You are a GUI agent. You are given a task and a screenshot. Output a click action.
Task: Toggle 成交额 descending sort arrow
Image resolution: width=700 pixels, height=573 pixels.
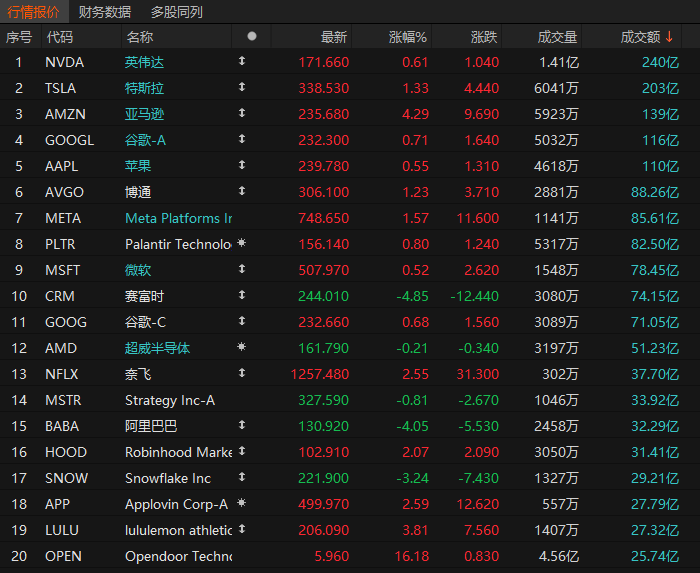coord(669,37)
